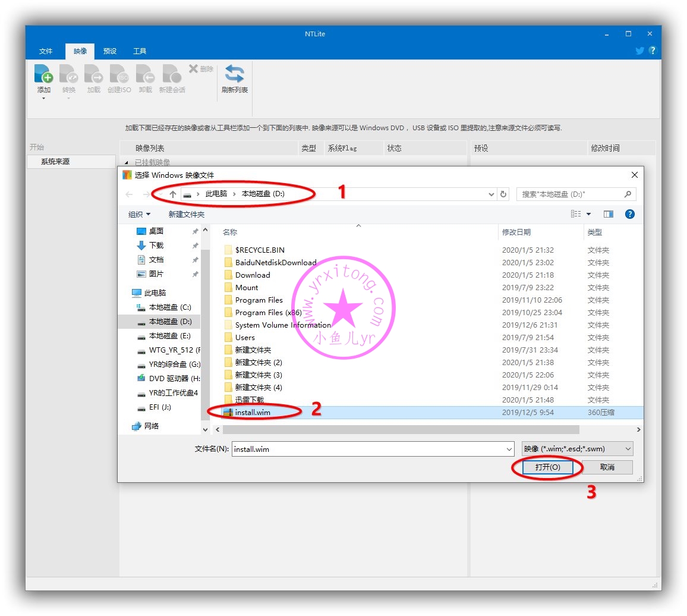Click the New Folder button

point(186,215)
